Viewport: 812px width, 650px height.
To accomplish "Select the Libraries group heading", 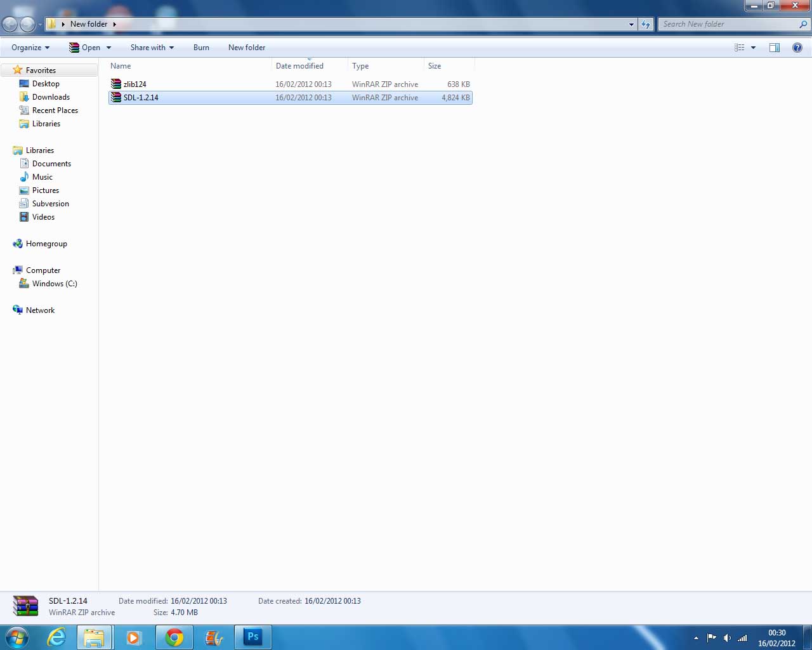I will pos(40,150).
